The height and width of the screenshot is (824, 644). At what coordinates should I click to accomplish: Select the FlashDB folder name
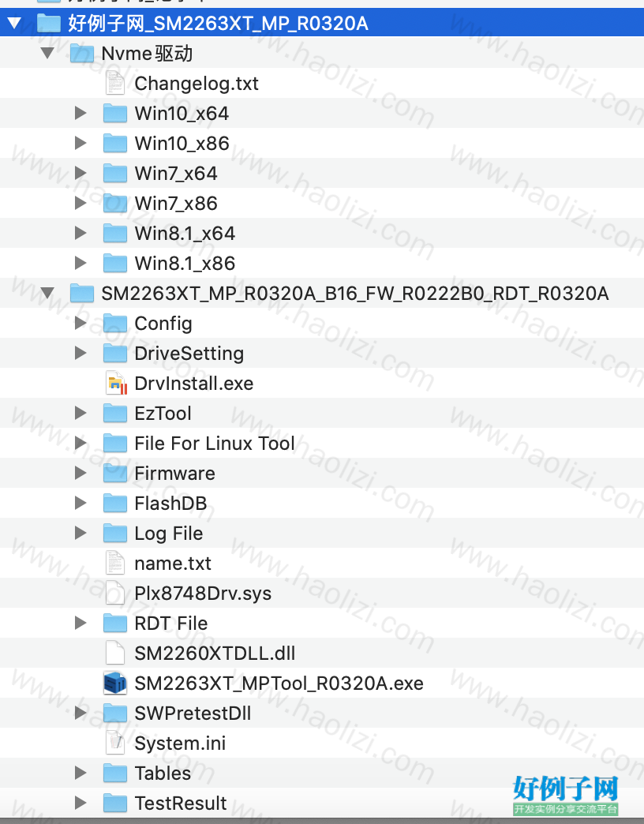[x=170, y=503]
